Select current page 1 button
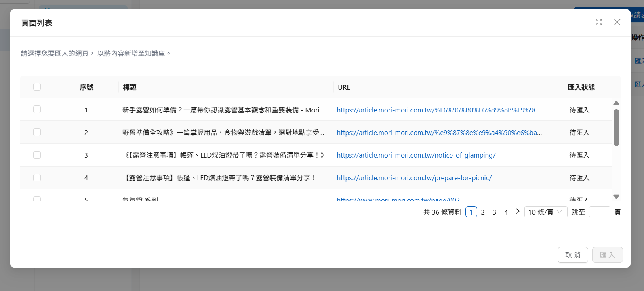Image resolution: width=644 pixels, height=291 pixels. 471,212
